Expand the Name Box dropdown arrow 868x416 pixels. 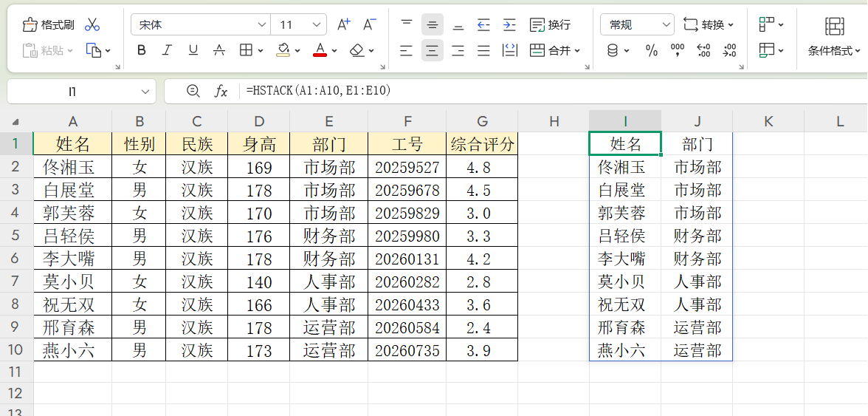pos(145,91)
